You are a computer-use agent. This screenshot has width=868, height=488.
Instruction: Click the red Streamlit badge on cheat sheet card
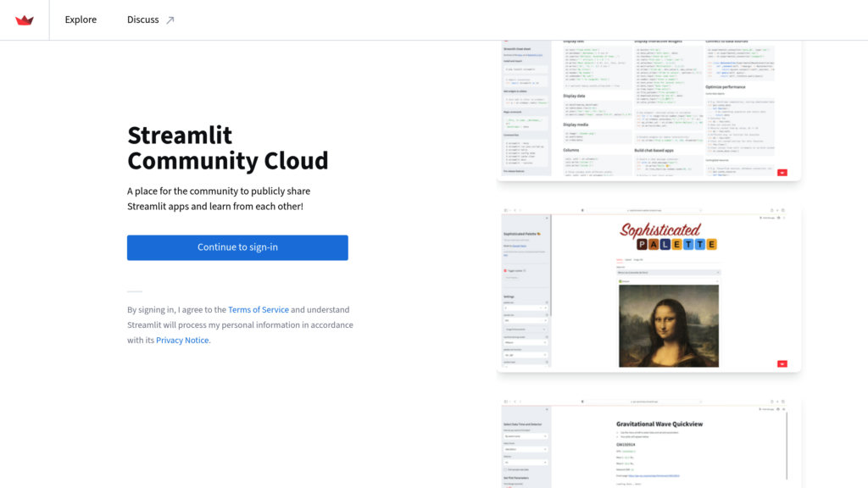782,173
